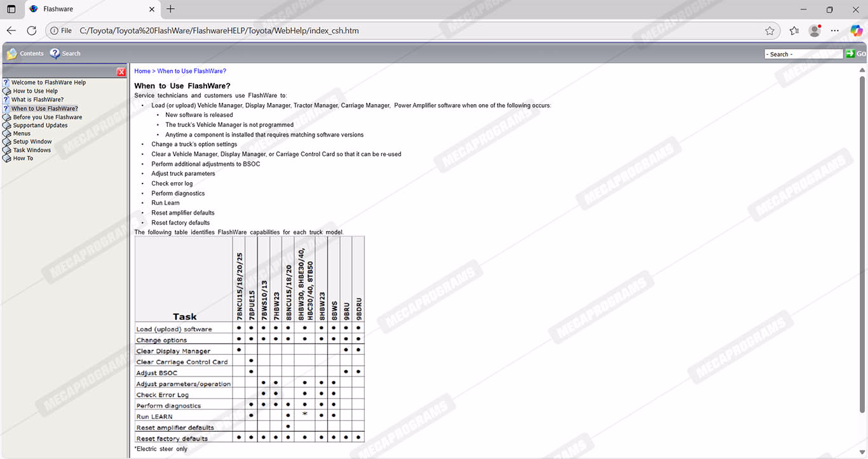This screenshot has width=868, height=459.
Task: Open the What is FlashWare? topic
Action: (37, 100)
